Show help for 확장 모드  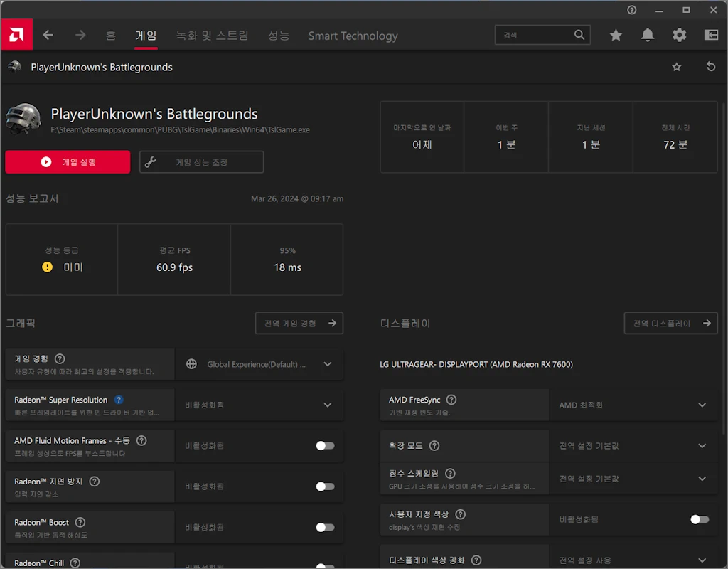pos(434,445)
